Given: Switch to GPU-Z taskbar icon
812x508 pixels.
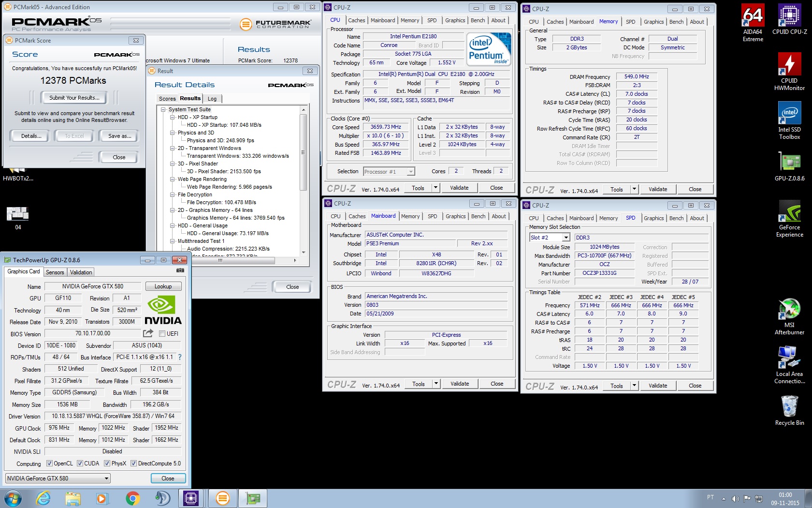Looking at the screenshot, I should [x=253, y=498].
